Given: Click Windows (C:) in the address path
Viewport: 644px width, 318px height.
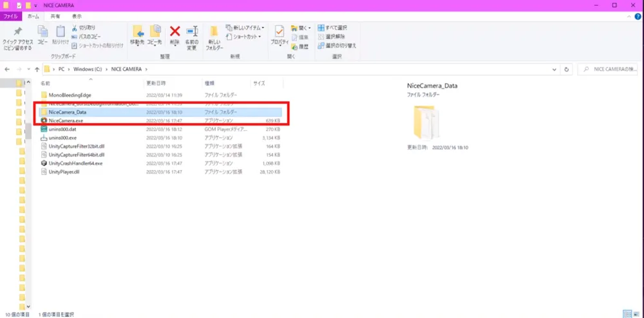Looking at the screenshot, I should [x=86, y=70].
